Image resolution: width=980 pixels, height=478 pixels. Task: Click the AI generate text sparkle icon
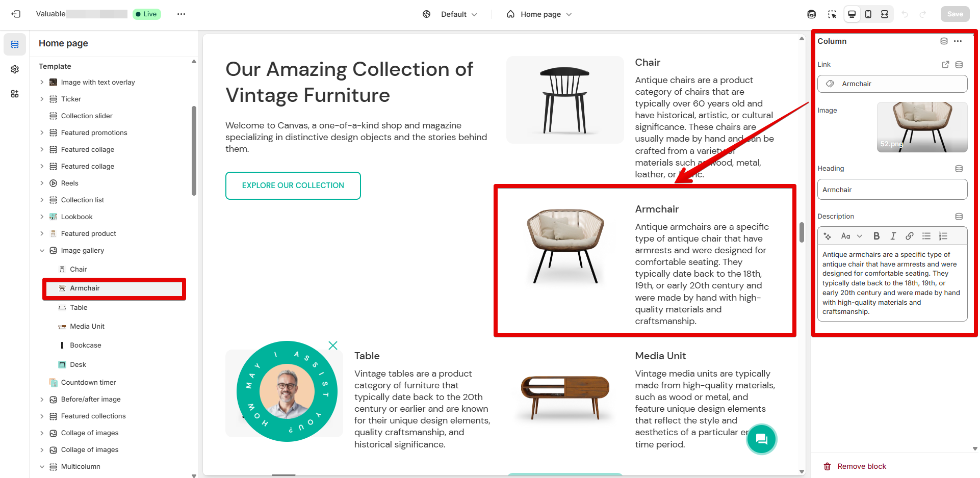(x=828, y=236)
